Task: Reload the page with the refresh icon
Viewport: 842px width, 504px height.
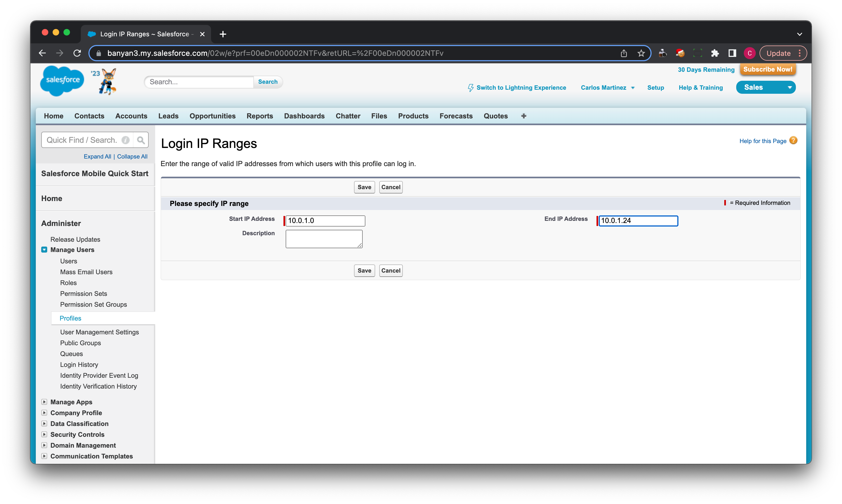Action: tap(77, 53)
